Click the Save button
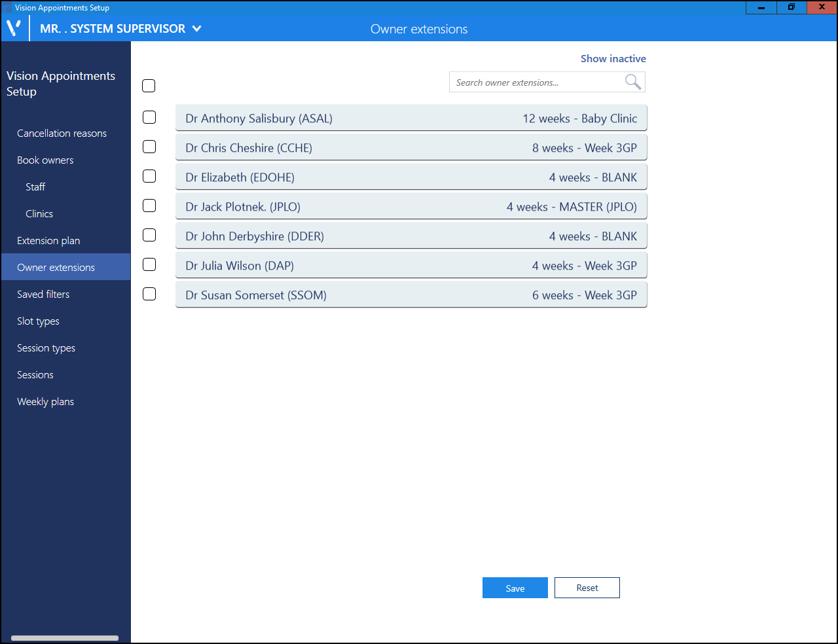The image size is (838, 644). pyautogui.click(x=515, y=588)
